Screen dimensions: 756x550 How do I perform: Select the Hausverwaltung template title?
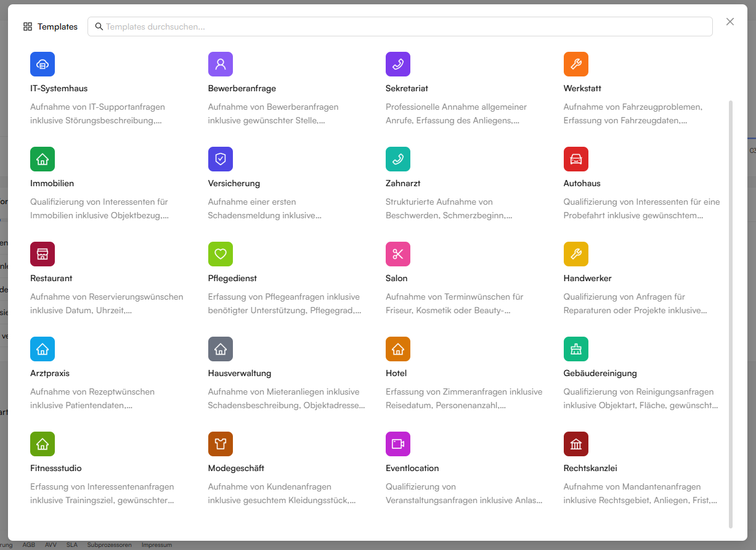(240, 373)
